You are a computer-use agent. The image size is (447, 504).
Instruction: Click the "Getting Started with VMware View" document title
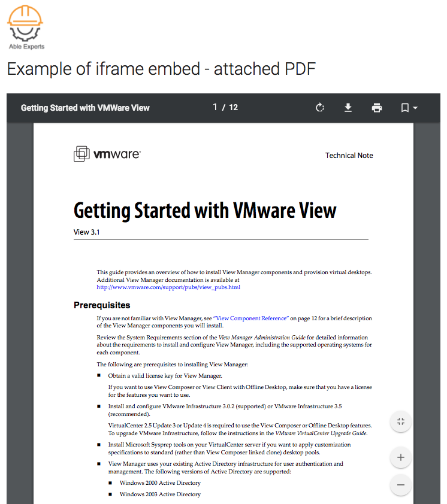[x=205, y=210]
